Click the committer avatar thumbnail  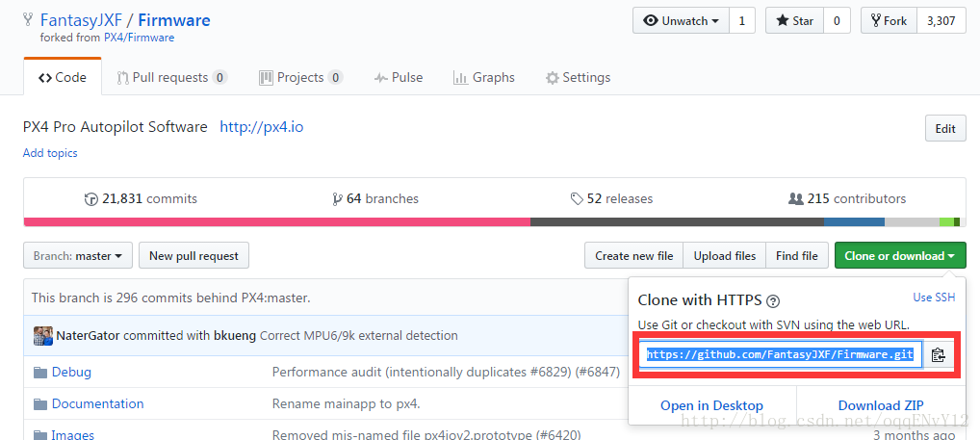click(43, 336)
